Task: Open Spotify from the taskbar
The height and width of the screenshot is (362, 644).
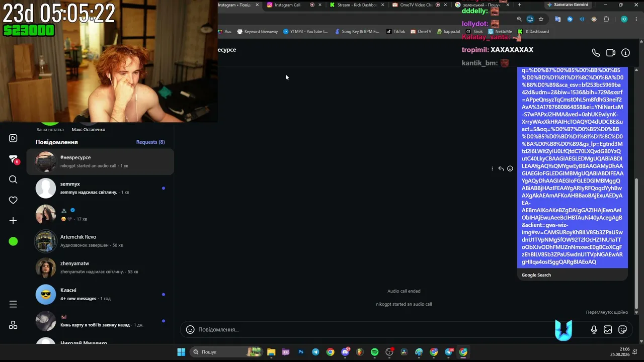Action: point(375,352)
